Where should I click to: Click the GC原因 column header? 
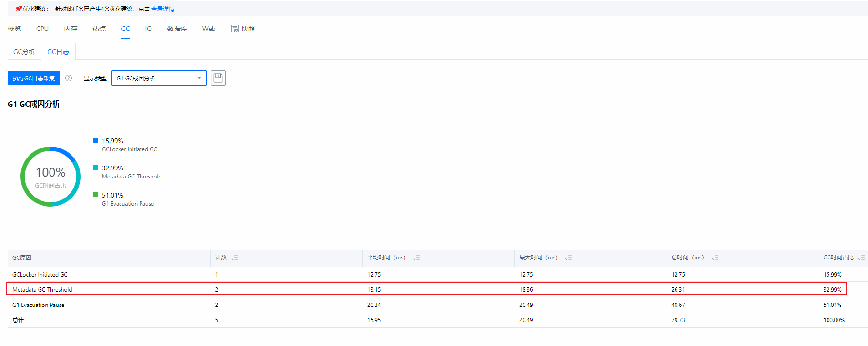point(22,257)
